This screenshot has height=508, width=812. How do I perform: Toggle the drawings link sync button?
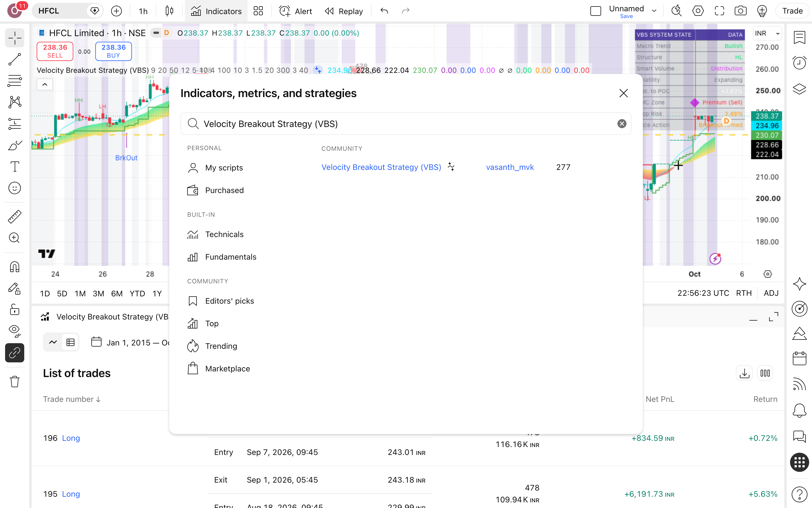[14, 353]
